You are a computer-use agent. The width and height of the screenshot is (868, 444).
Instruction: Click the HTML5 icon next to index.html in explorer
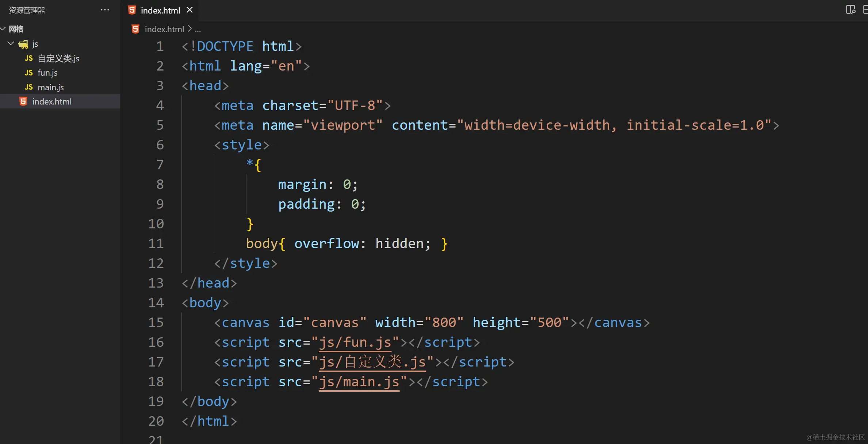click(23, 102)
